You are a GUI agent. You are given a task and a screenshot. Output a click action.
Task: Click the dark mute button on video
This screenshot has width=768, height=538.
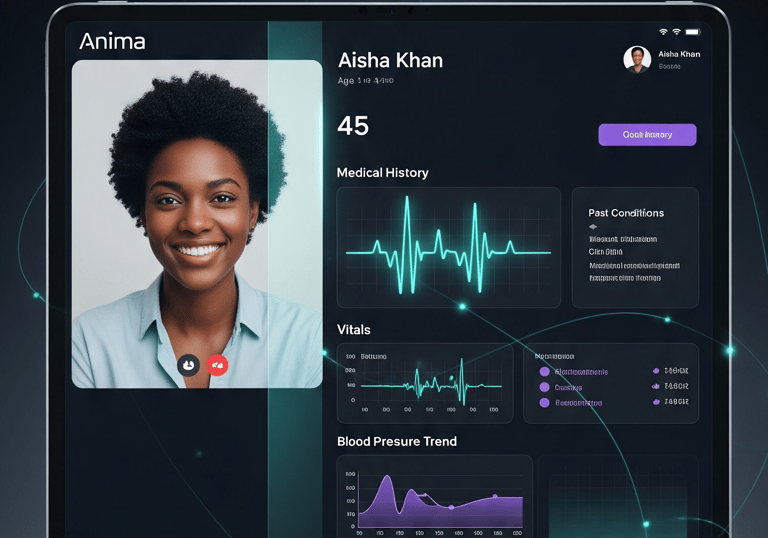[x=188, y=365]
